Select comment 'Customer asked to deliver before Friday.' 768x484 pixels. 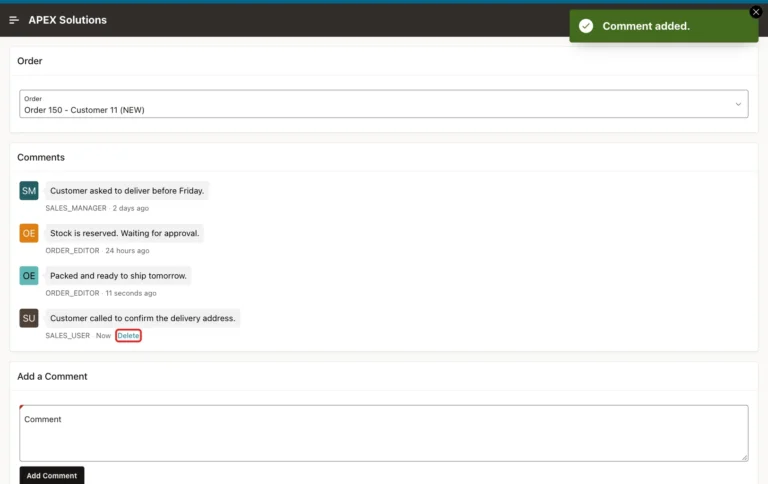pos(127,191)
